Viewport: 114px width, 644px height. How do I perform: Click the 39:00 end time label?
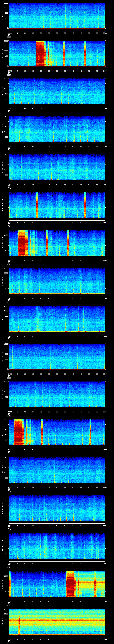tap(105, 639)
